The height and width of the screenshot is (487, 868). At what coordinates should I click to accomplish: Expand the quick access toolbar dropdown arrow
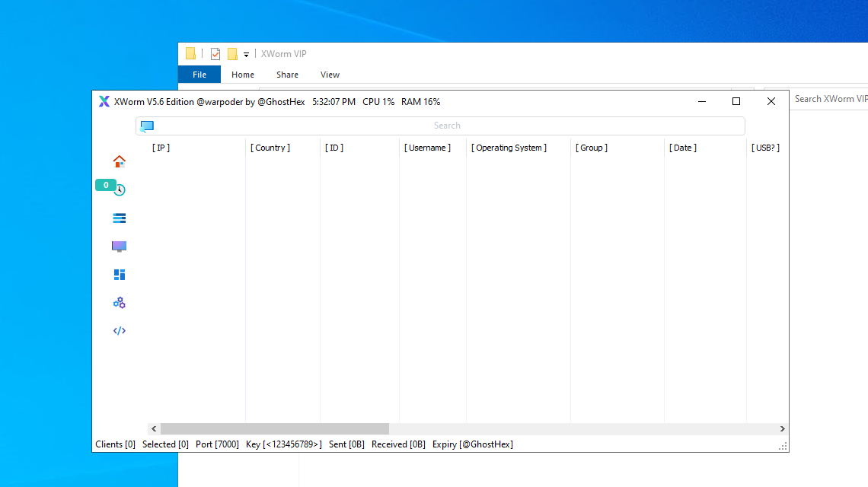point(247,54)
